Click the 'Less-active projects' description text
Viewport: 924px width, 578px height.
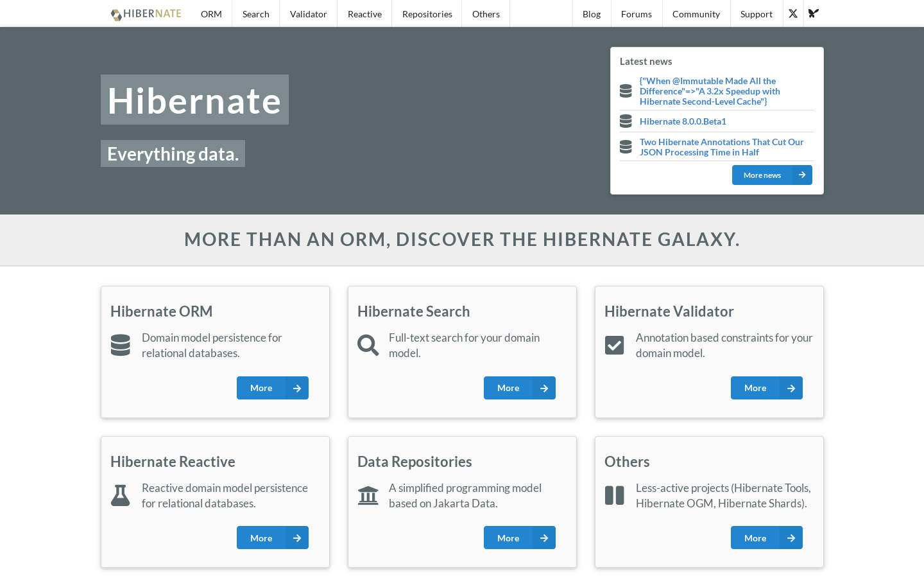click(723, 496)
